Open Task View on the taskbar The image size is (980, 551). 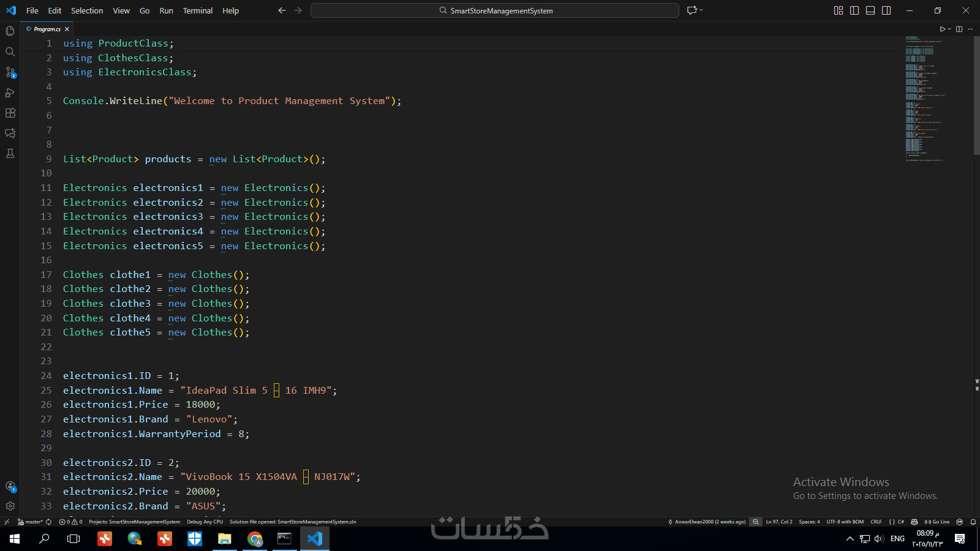click(x=73, y=539)
